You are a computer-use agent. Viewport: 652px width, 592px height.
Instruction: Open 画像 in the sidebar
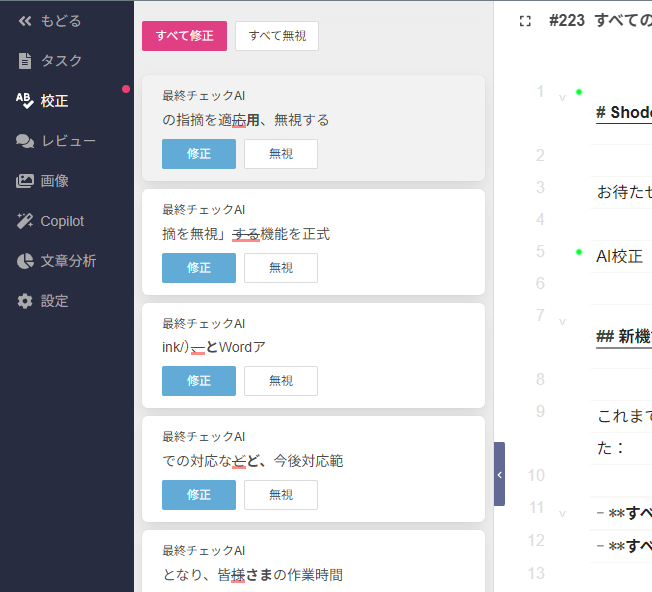(54, 181)
